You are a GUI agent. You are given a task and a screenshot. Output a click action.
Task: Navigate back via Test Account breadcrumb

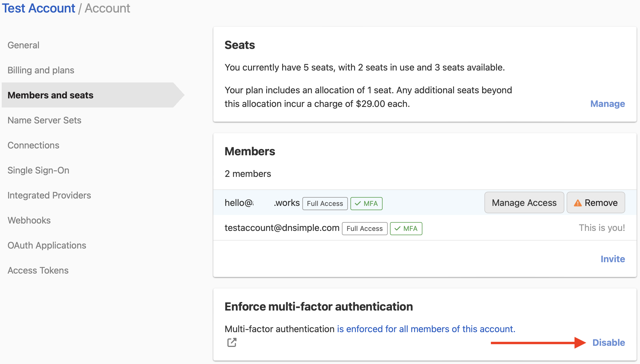click(38, 8)
